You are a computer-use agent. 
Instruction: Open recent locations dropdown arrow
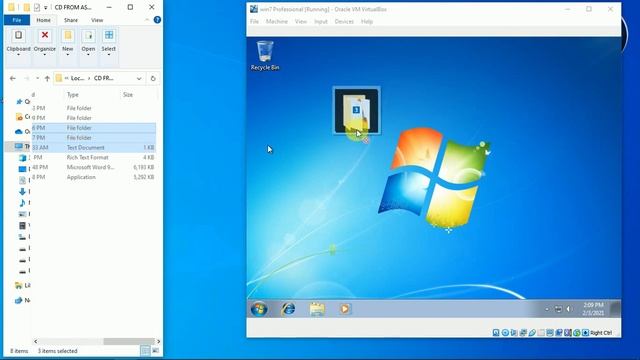coord(37,78)
